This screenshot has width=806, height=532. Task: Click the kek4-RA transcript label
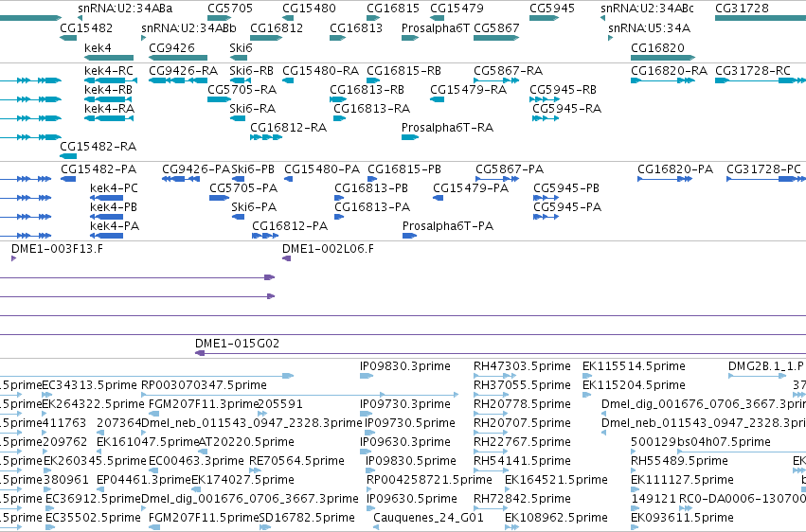coord(109,108)
